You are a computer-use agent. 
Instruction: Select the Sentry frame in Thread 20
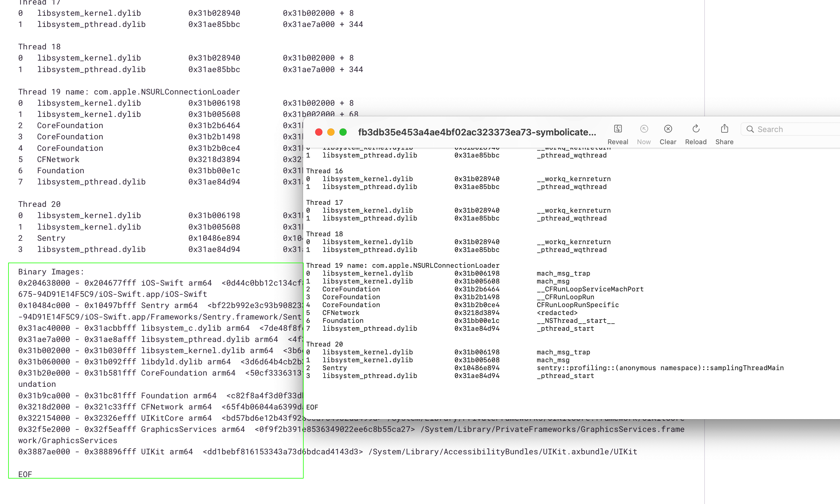pyautogui.click(x=335, y=368)
